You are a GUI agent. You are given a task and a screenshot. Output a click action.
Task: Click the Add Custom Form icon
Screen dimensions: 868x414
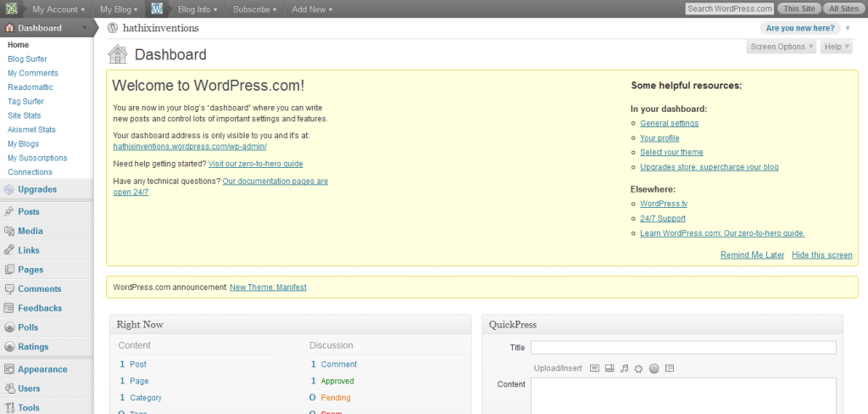tap(669, 368)
